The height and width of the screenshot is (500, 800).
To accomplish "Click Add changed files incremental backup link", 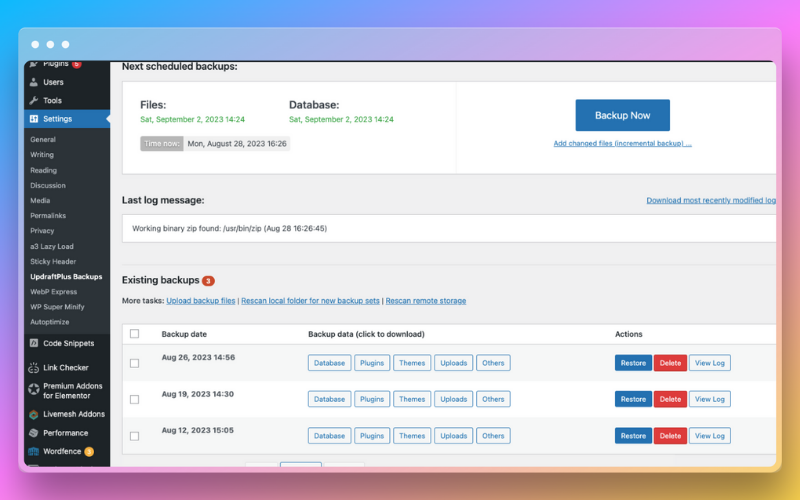I will [x=622, y=143].
